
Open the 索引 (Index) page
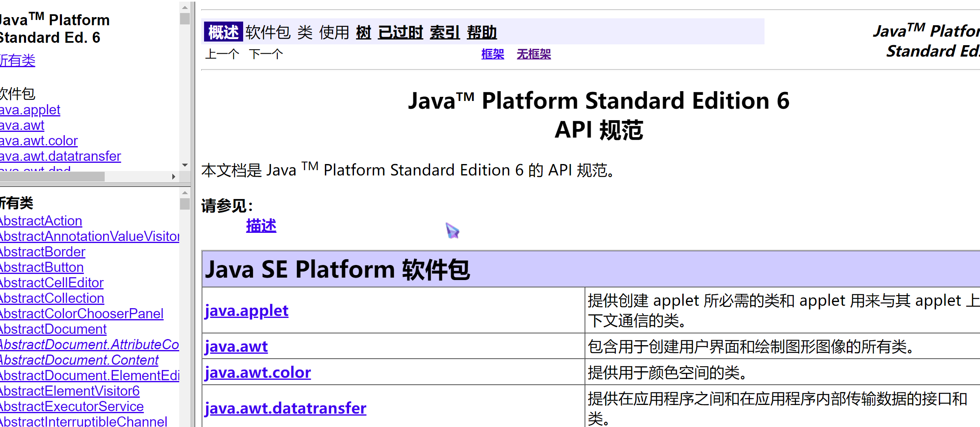coord(445,32)
